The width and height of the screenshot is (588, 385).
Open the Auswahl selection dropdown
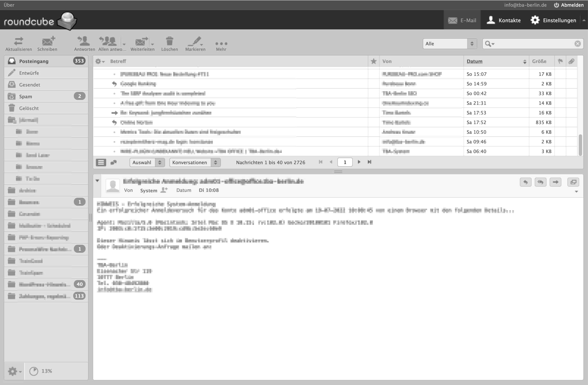[x=147, y=162]
